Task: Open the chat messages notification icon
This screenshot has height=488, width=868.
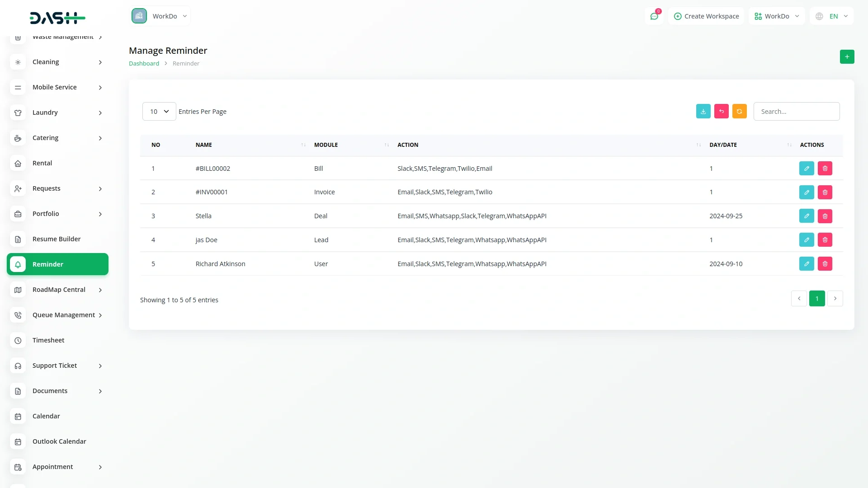Action: point(654,16)
